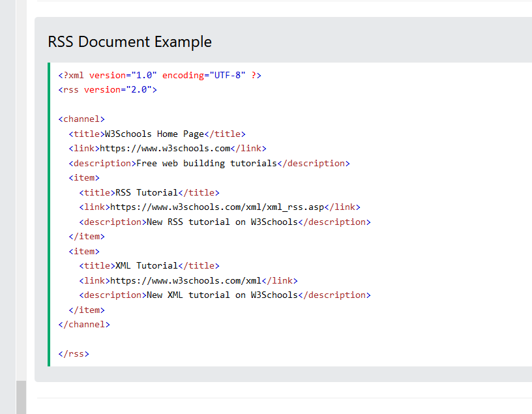
Task: Click the title line "XML Tutorial"
Action: click(149, 266)
